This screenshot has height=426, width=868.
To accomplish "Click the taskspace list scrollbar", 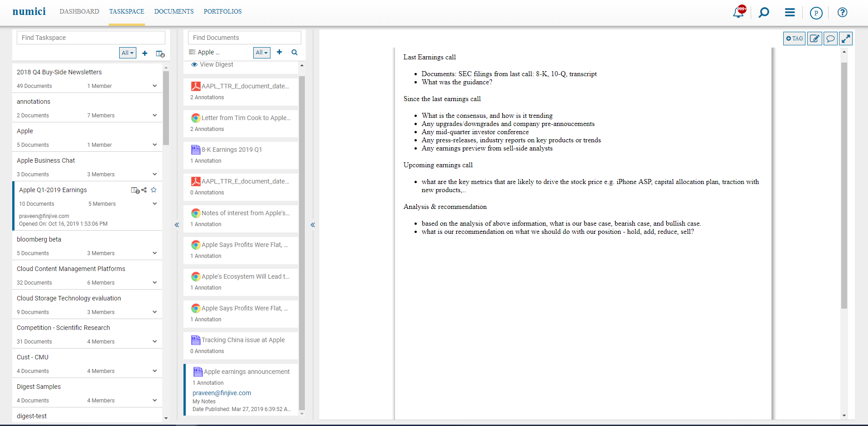I will [166, 108].
